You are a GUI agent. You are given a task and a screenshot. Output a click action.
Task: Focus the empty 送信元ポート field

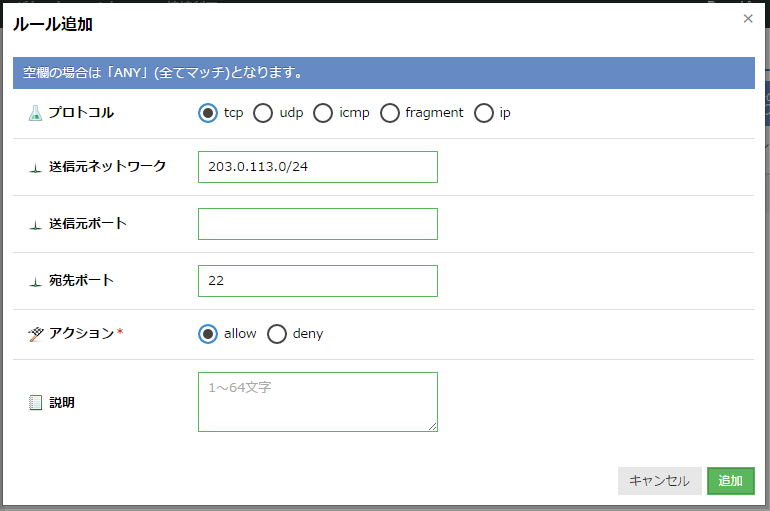[x=317, y=224]
